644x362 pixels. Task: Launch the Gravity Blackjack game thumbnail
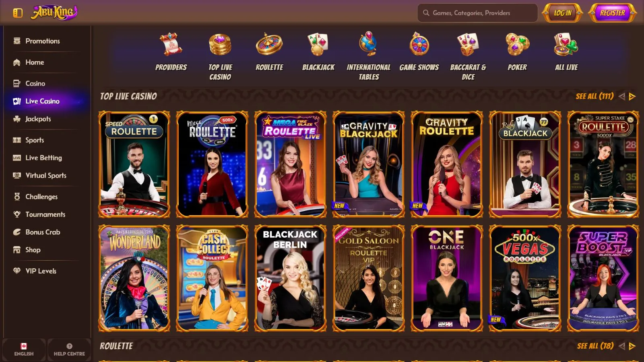(368, 165)
